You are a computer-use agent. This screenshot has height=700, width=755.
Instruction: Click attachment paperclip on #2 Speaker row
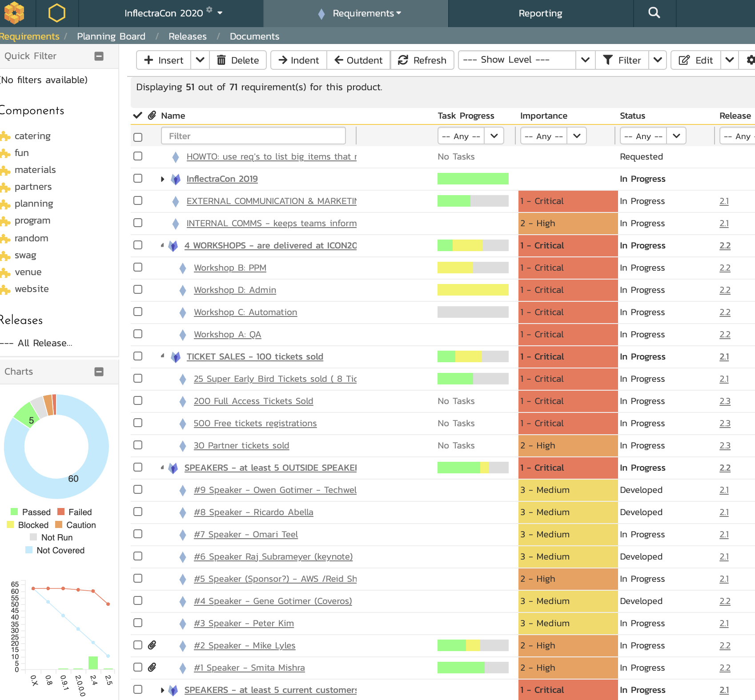(x=152, y=645)
